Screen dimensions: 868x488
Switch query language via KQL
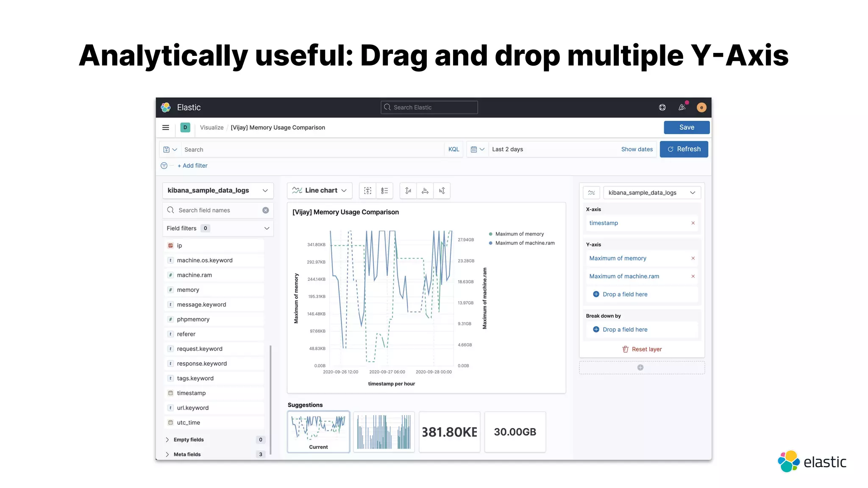click(x=454, y=150)
